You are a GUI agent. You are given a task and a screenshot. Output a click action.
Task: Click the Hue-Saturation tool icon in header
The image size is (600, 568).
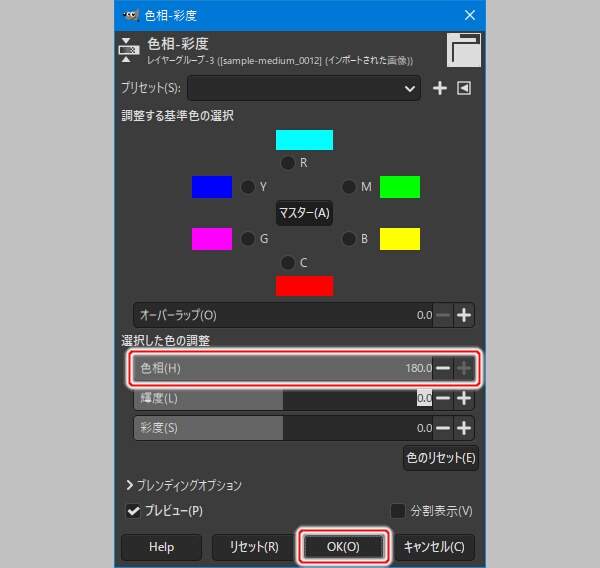coord(129,50)
